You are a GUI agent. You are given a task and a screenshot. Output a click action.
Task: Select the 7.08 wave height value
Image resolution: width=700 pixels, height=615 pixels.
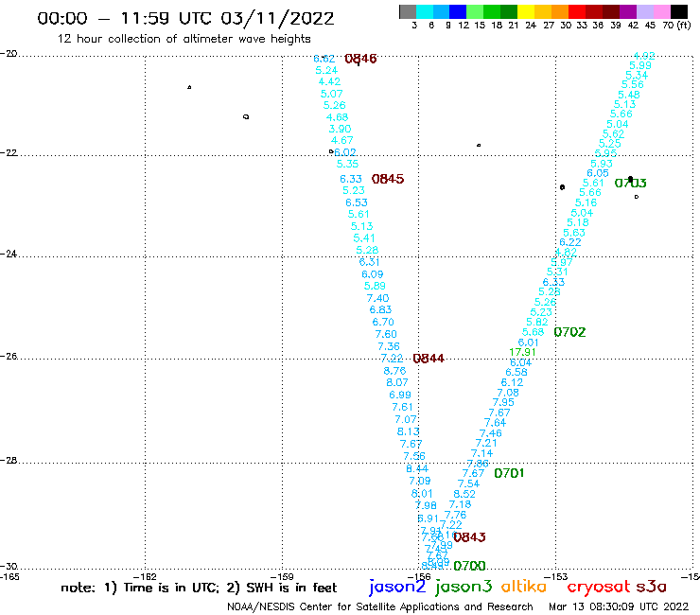(508, 393)
